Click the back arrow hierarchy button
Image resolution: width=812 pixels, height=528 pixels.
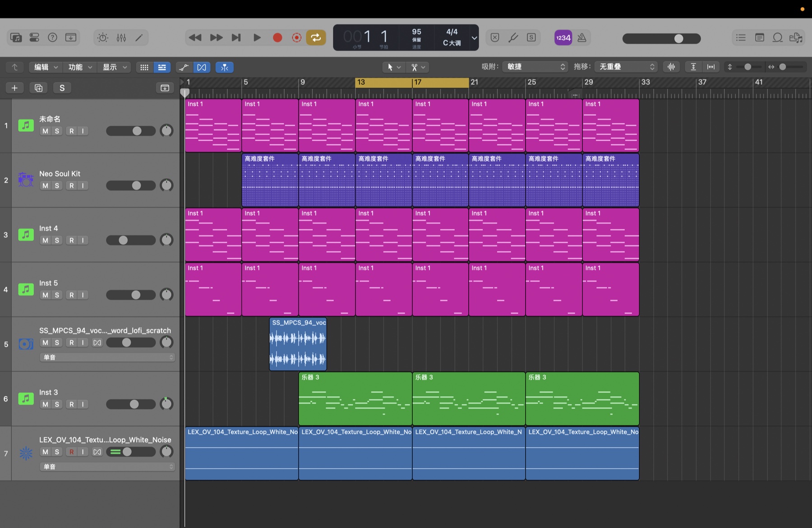coord(14,67)
